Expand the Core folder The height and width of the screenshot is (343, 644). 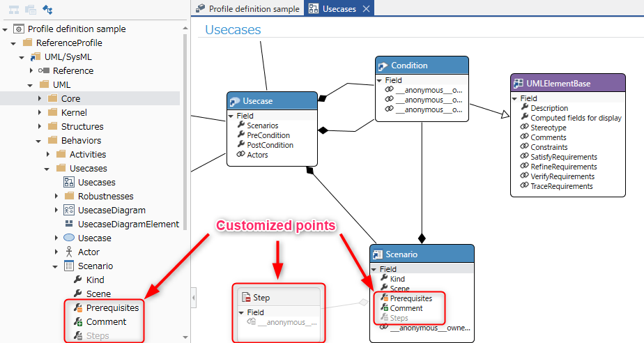pyautogui.click(x=40, y=98)
